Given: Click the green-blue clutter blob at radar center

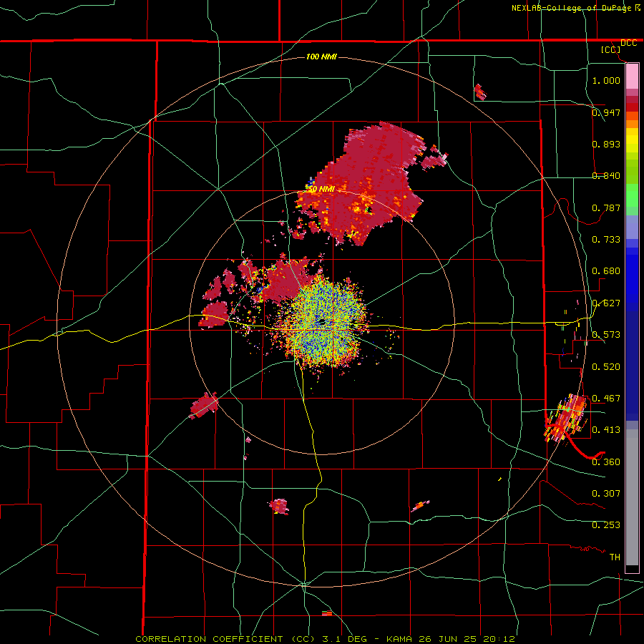Looking at the screenshot, I should click(324, 324).
